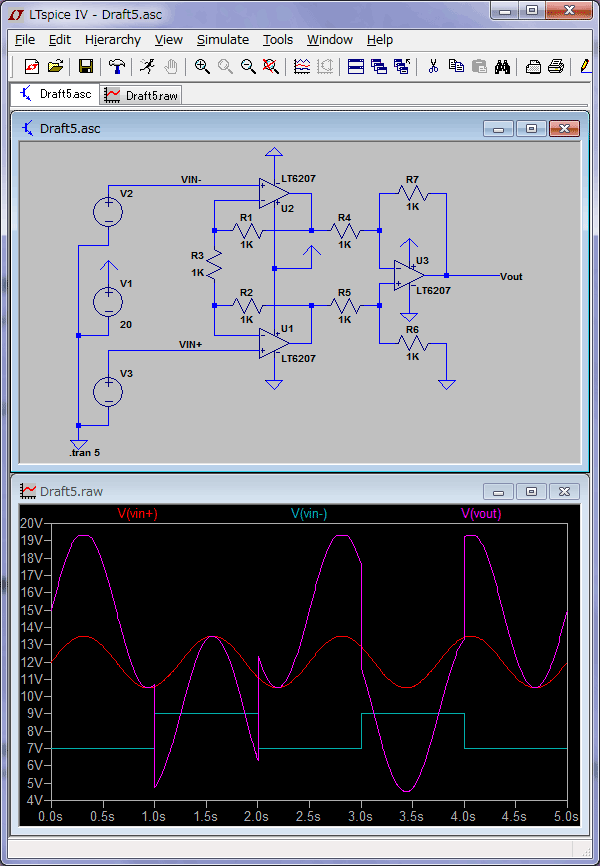Screen dimensions: 600x866
Task: Select resistor R6 in the schematic
Action: tap(413, 344)
